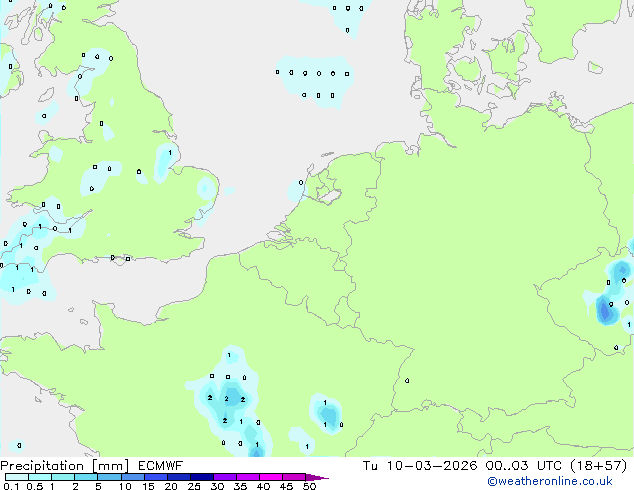The image size is (634, 490).
Task: Pick the 15–20 mm legend color swatch
Action: click(156, 477)
